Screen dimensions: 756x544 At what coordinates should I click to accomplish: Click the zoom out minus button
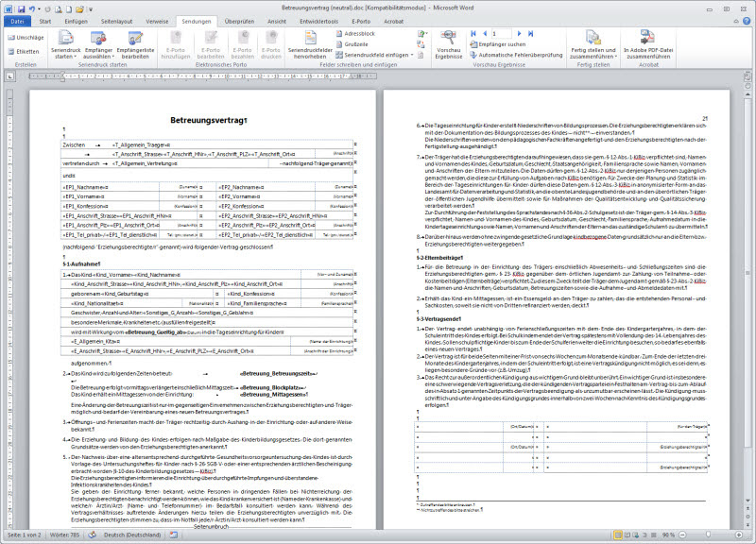[682, 535]
